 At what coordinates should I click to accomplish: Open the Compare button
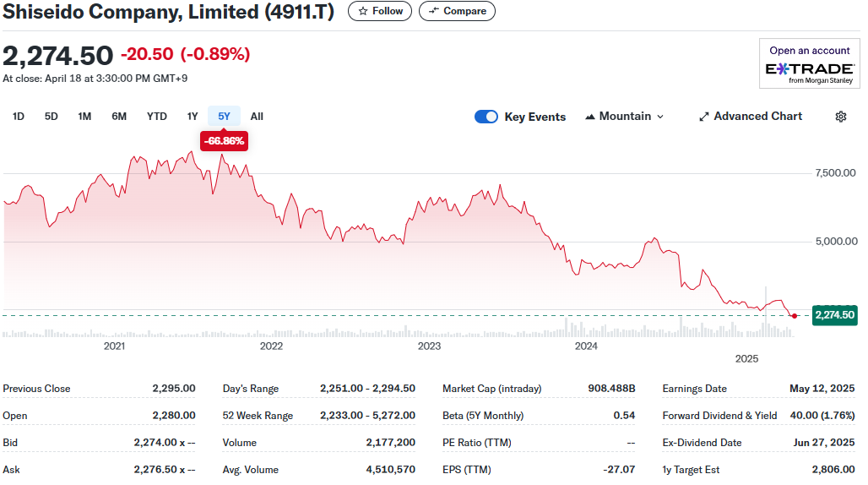[457, 11]
